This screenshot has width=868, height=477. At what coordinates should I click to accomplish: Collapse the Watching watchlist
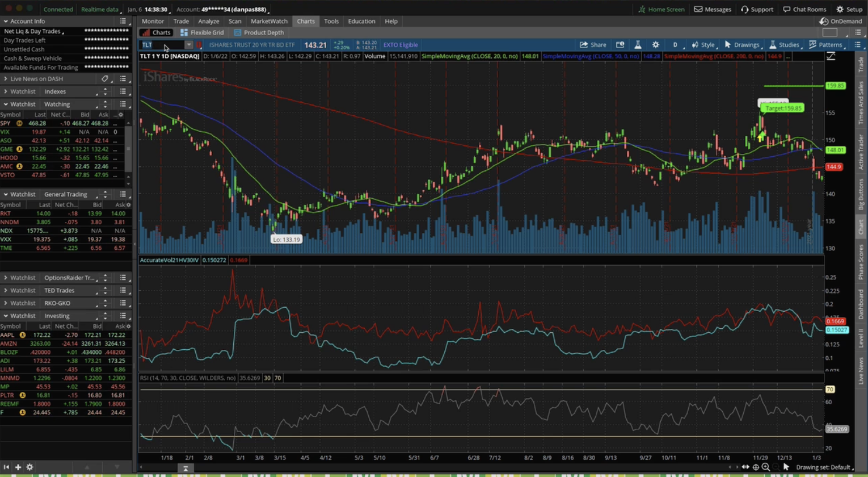(x=6, y=104)
